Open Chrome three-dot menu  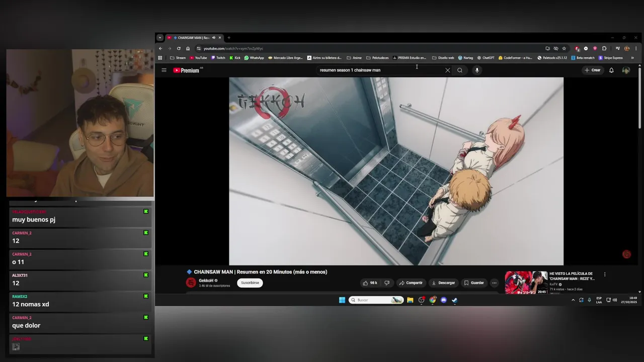pos(635,49)
